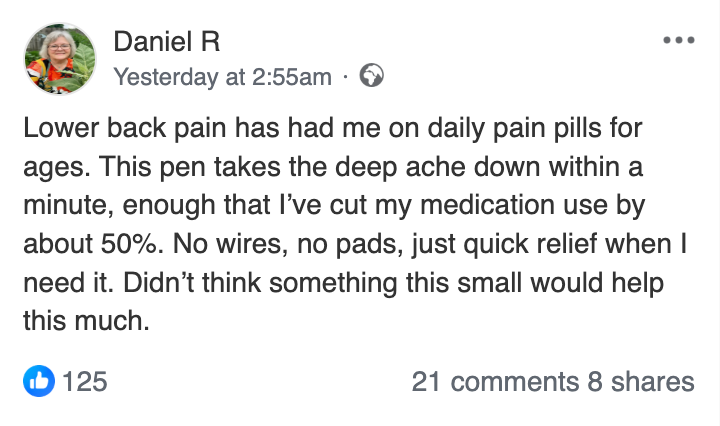Expand the comments section from '21 comments'
This screenshot has width=720, height=426.
click(x=495, y=381)
